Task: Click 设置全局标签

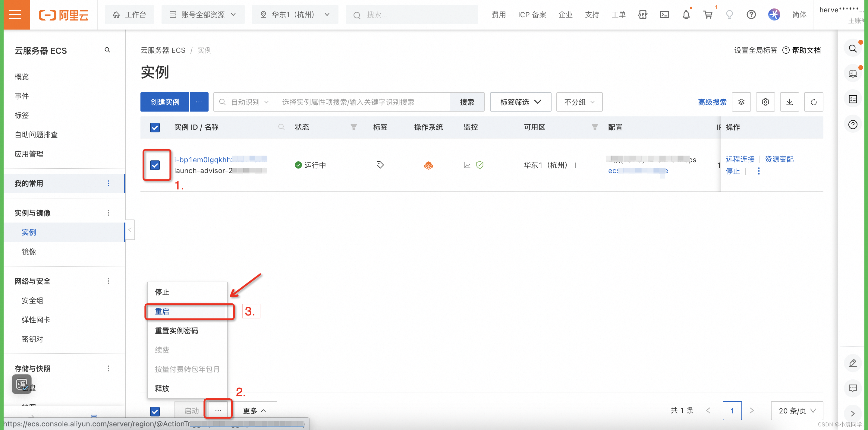Action: click(756, 50)
